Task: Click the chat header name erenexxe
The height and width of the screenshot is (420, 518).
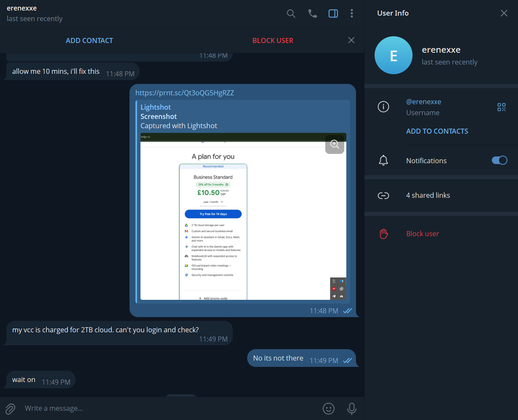Action: pyautogui.click(x=22, y=8)
